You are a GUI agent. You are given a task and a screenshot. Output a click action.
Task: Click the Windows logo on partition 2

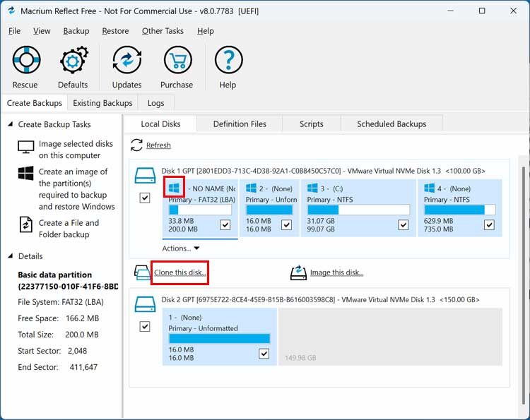point(251,188)
